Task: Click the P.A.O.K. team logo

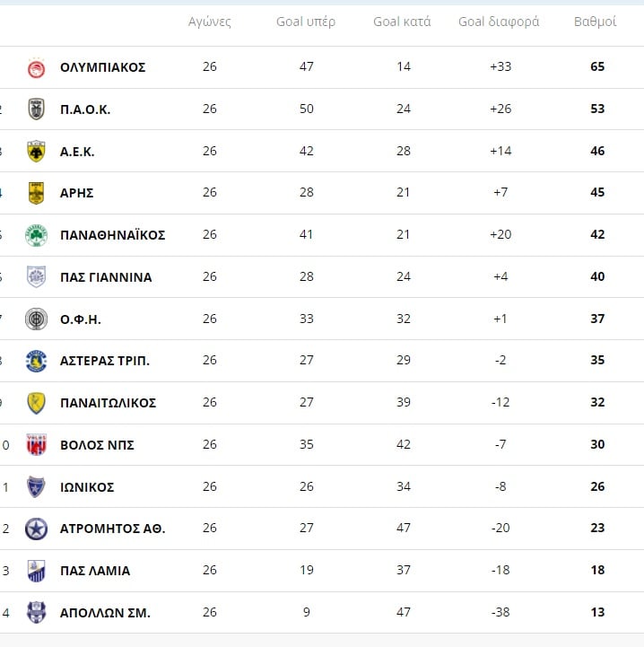Action: click(36, 109)
